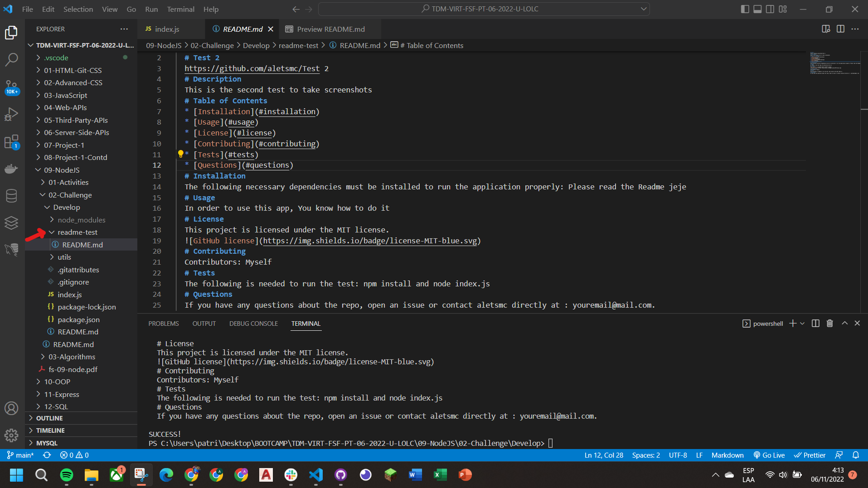868x488 pixels.
Task: Open notifications bell in status bar
Action: [856, 455]
